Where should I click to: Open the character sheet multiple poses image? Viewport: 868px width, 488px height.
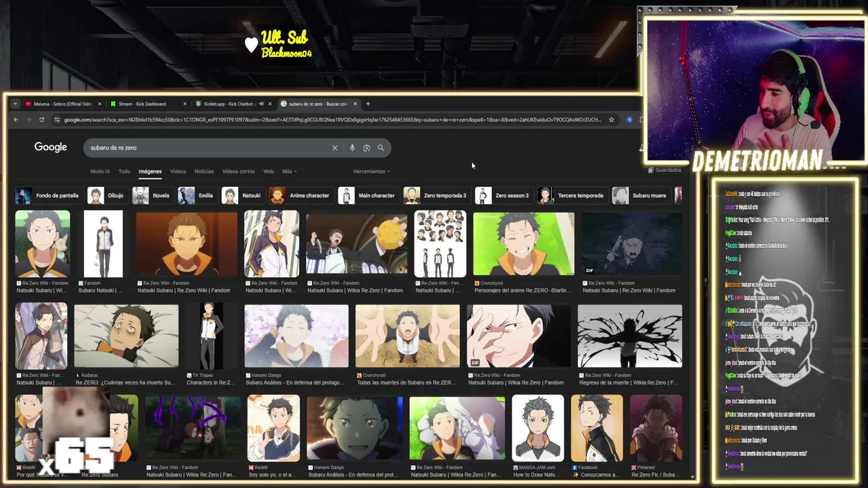[x=440, y=244]
